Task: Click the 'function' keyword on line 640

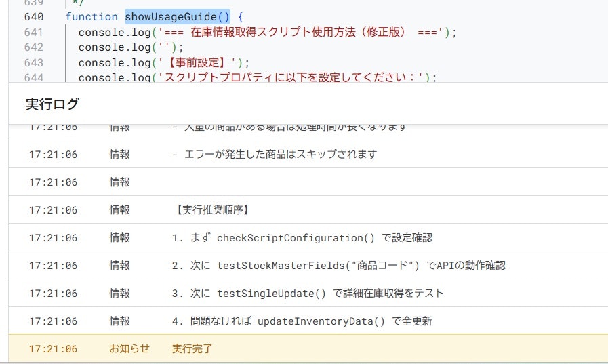Action: [x=92, y=17]
